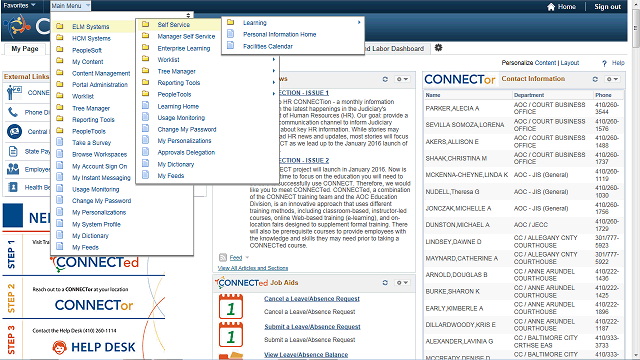This screenshot has height=360, width=640.
Task: Open Personal Information Home menu entry
Action: pos(280,34)
